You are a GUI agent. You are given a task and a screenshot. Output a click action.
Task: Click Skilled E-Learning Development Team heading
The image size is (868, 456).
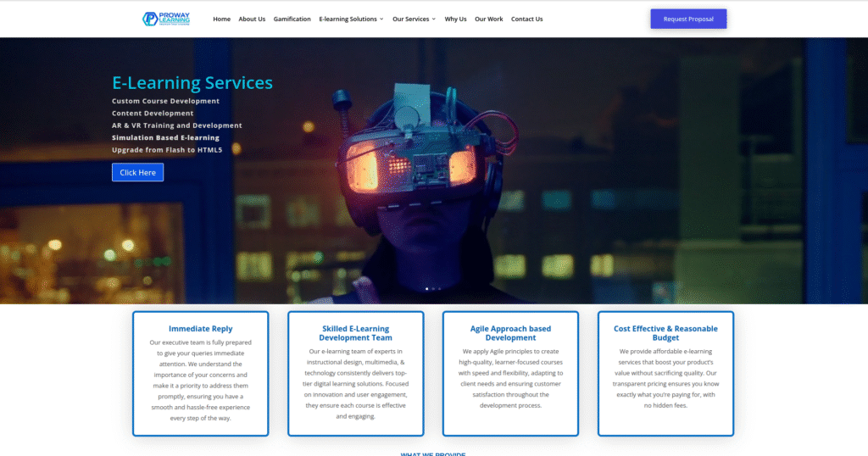[x=355, y=333]
